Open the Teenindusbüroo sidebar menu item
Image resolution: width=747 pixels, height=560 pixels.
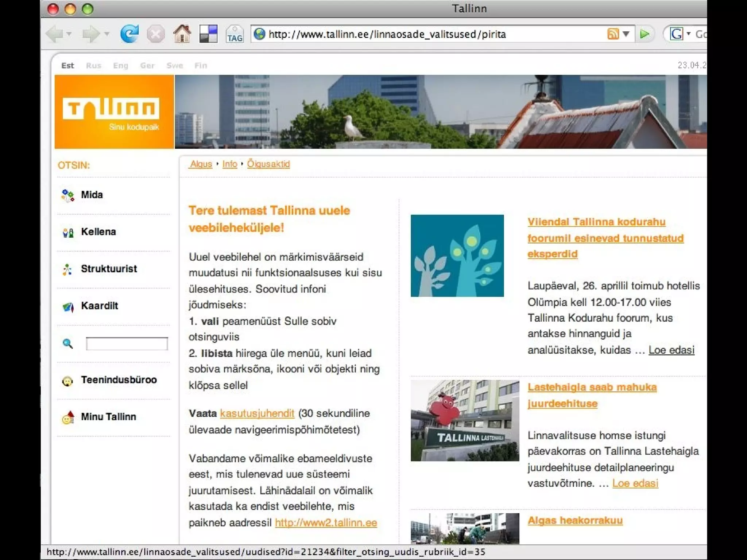(x=119, y=380)
